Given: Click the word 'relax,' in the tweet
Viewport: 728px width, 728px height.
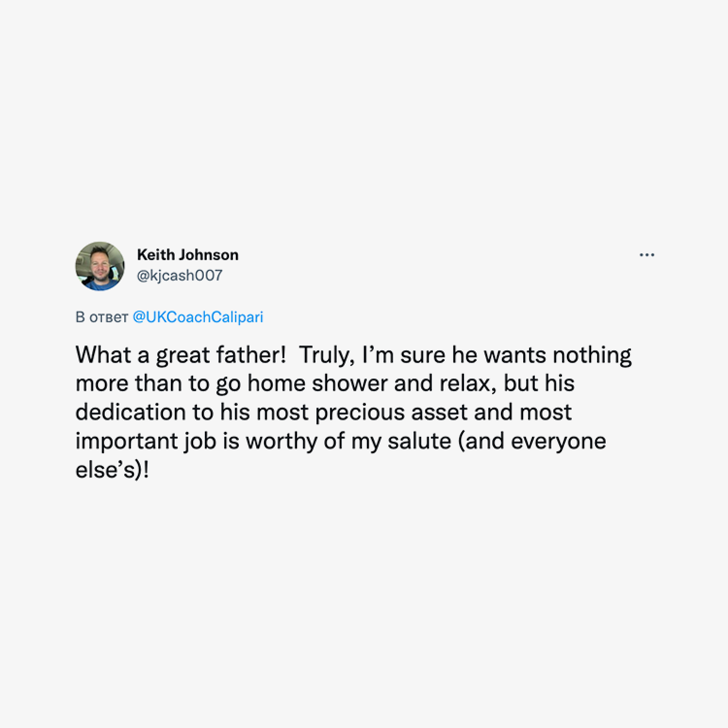Looking at the screenshot, I should tap(468, 384).
